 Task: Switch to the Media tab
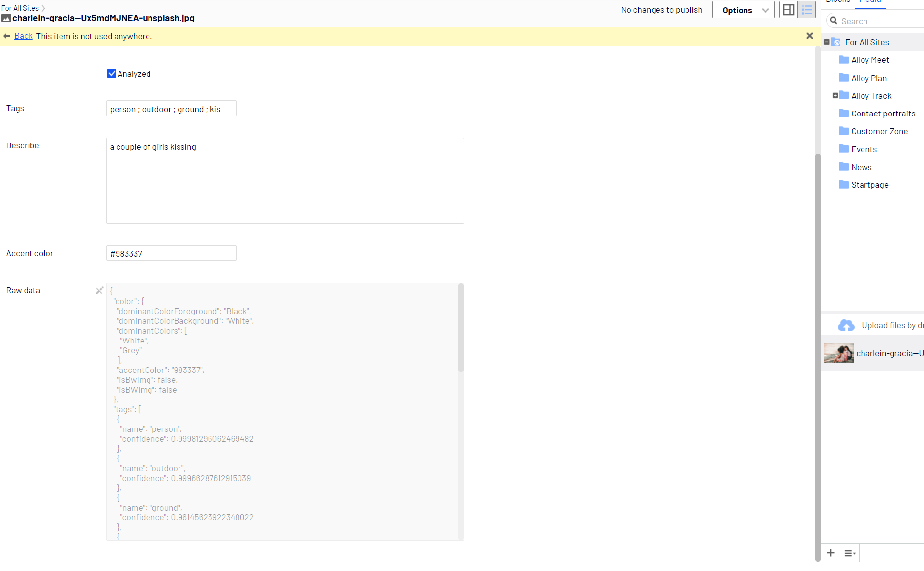click(x=869, y=1)
